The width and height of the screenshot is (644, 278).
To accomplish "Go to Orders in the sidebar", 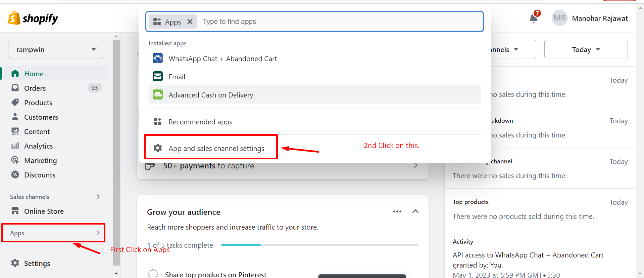I will pyautogui.click(x=35, y=88).
